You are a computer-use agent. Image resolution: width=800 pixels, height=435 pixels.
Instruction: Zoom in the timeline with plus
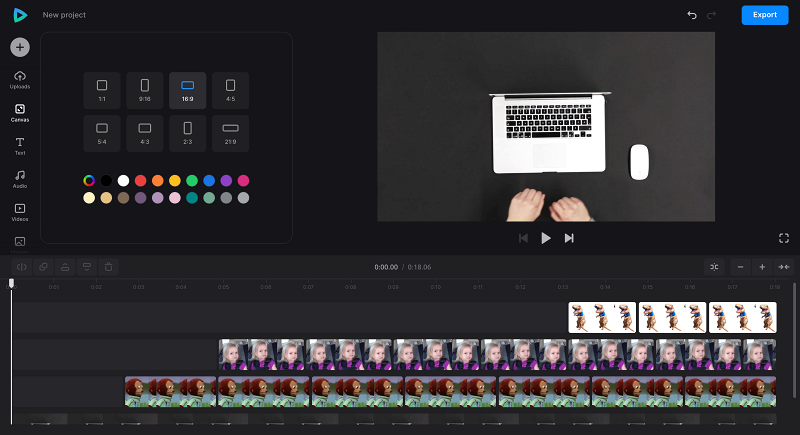(x=762, y=267)
